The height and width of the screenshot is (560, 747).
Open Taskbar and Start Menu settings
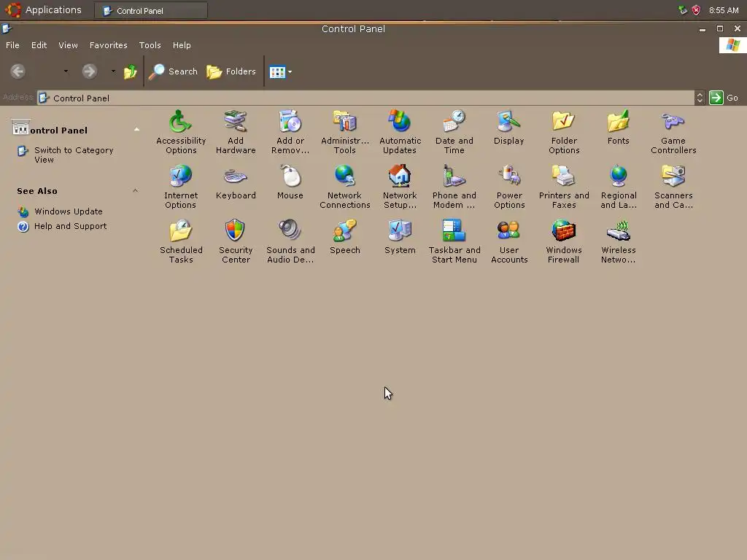pos(454,241)
